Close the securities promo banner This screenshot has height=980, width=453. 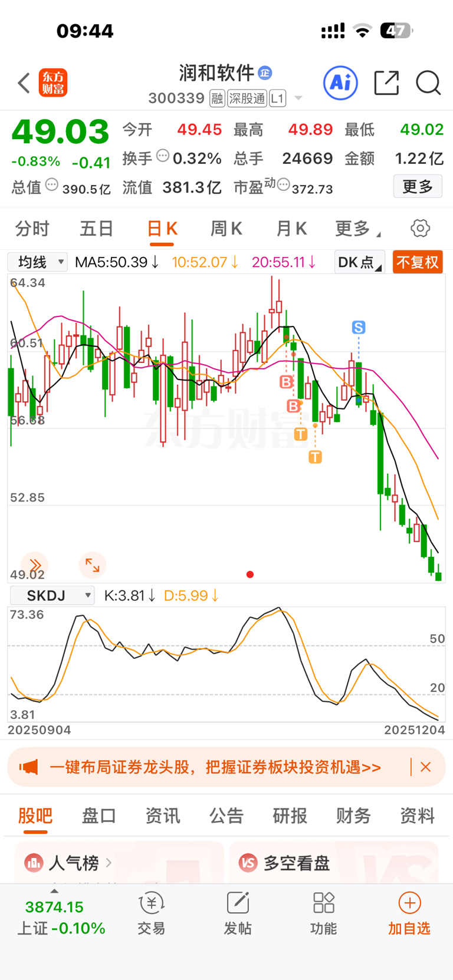(425, 767)
